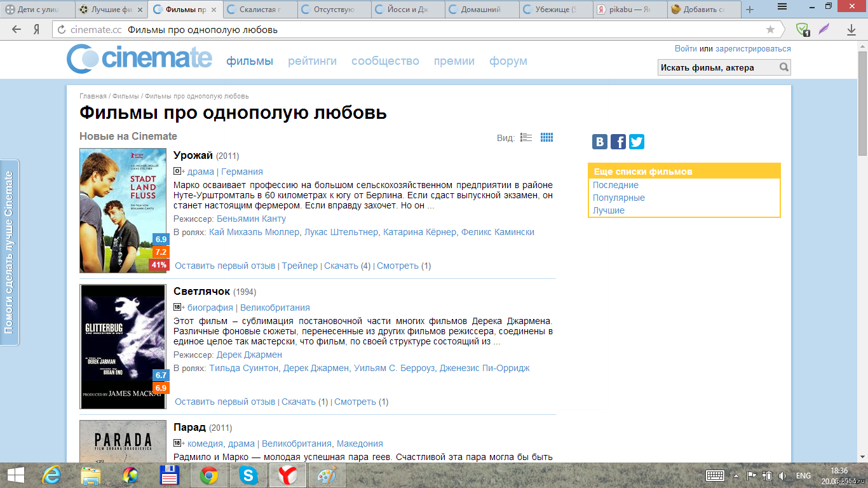The width and height of the screenshot is (868, 488).
Task: Open 'премии' navigation menu
Action: [454, 61]
